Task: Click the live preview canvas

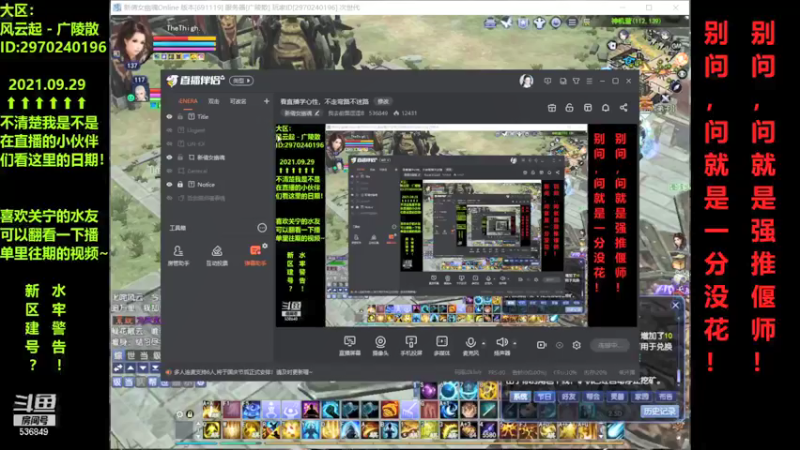Action: (456, 225)
